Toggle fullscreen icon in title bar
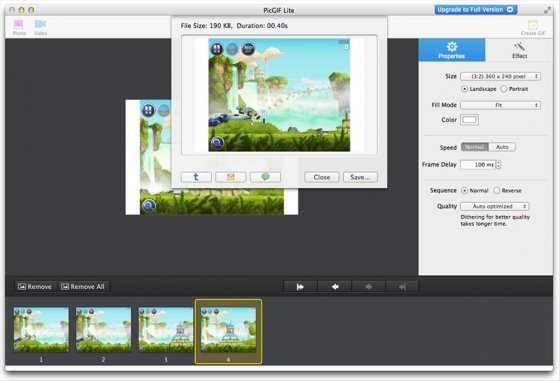Viewport: 560px width, 381px height. click(548, 10)
